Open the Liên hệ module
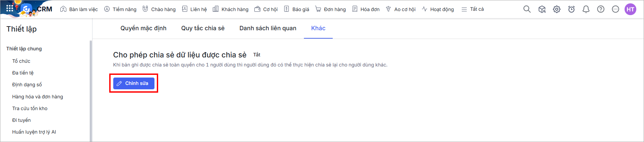 194,9
